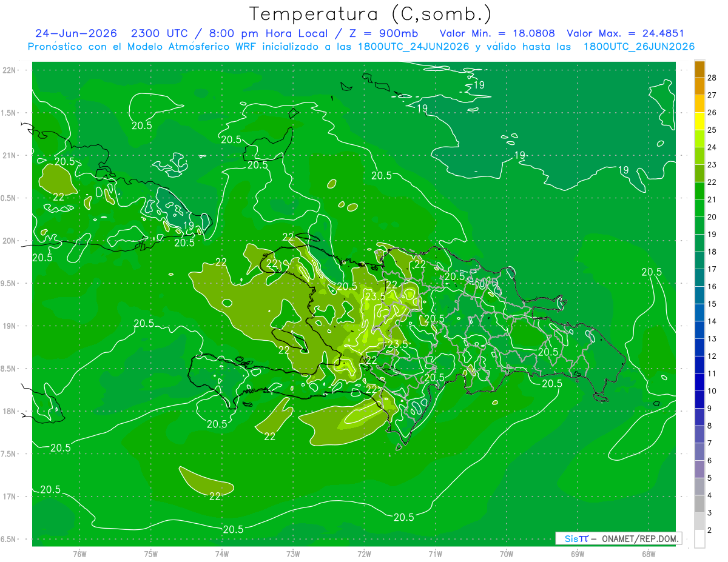
Task: Click the legend band between 22 and 23
Action: pyautogui.click(x=699, y=173)
